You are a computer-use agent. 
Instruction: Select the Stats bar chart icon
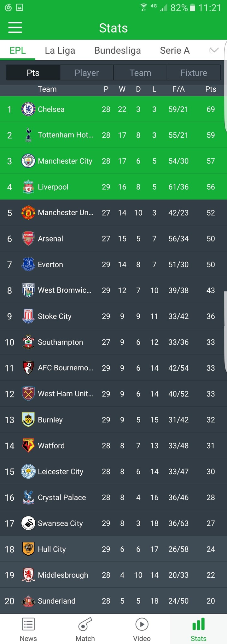point(199,624)
